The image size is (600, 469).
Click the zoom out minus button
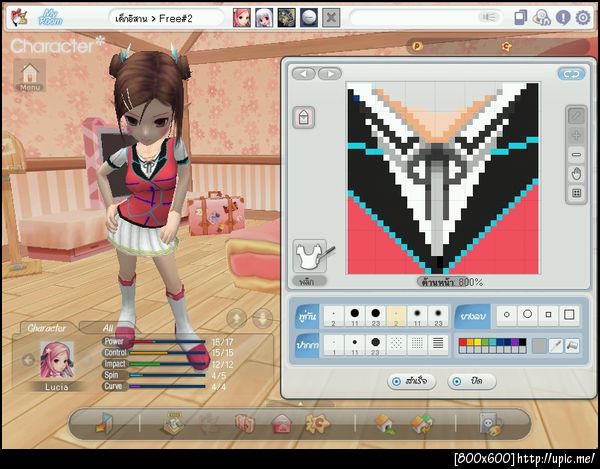pyautogui.click(x=577, y=155)
